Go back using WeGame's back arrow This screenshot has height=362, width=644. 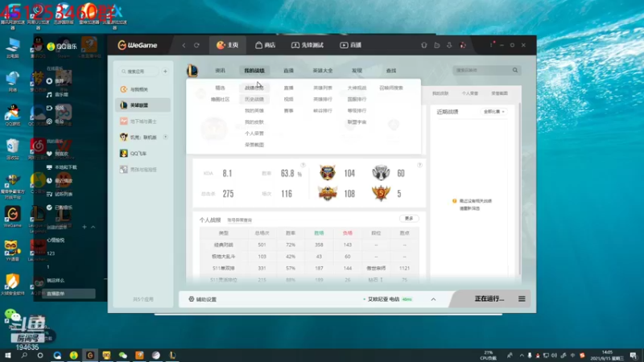184,45
